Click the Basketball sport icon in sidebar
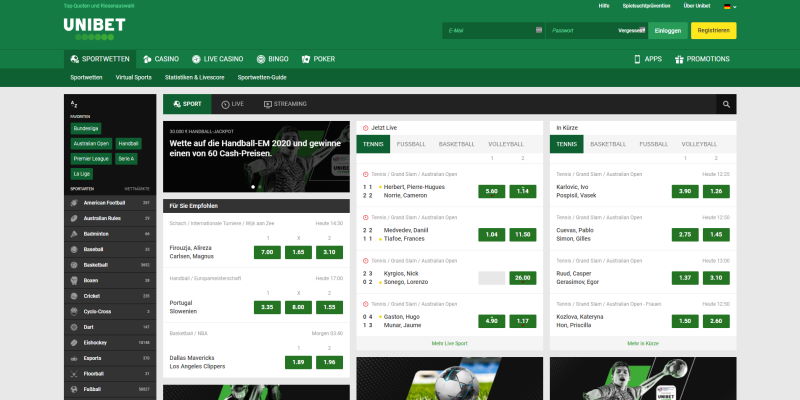 [x=74, y=265]
